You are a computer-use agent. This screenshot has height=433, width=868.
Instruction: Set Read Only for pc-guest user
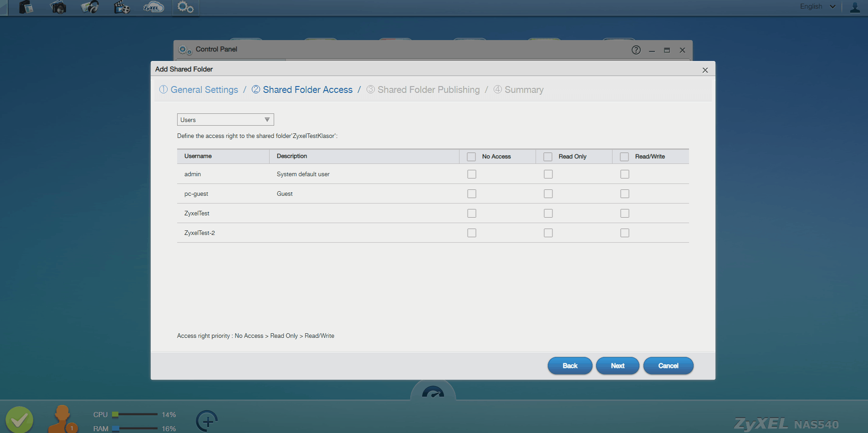point(548,194)
